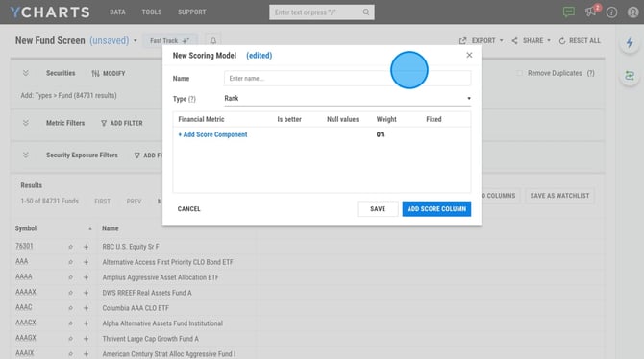Cancel the scoring model dialog
Screen dimensions: 644x359
click(189, 209)
